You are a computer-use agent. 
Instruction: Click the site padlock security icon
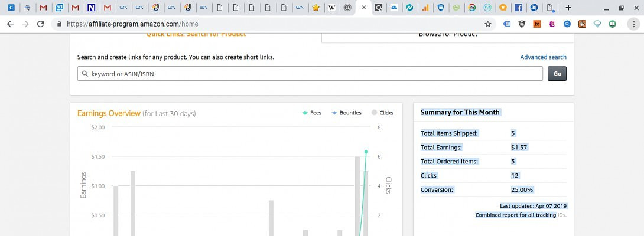(59, 24)
